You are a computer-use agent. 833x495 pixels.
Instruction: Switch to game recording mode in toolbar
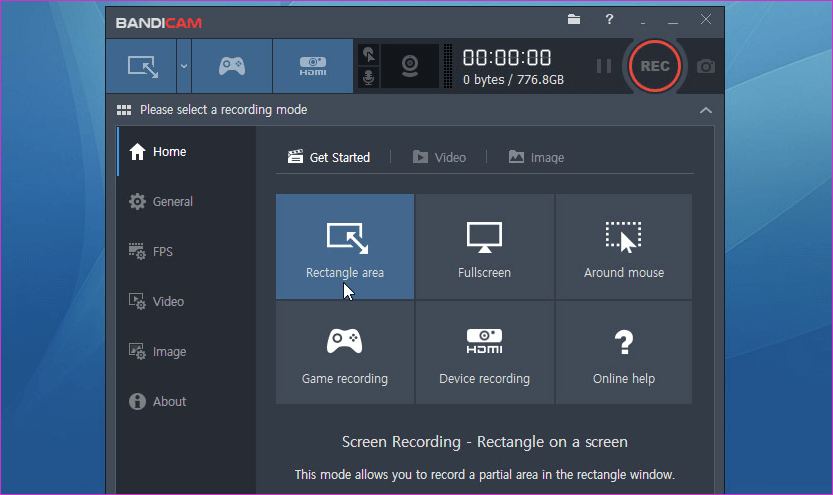[x=232, y=66]
